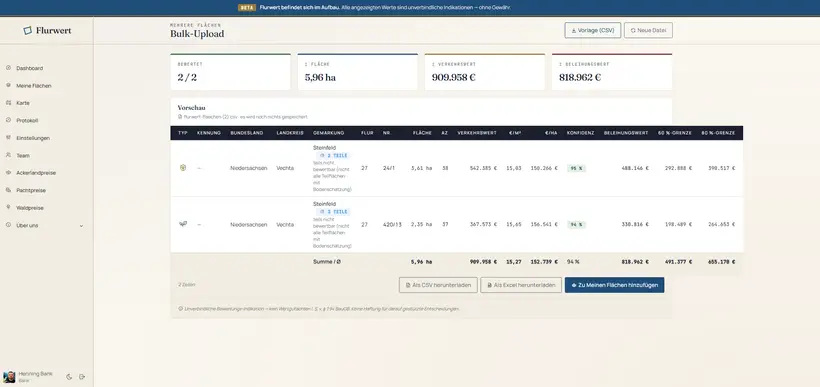This screenshot has height=387, width=820.
Task: Click the 60 %-Grenze column header
Action: 675,133
